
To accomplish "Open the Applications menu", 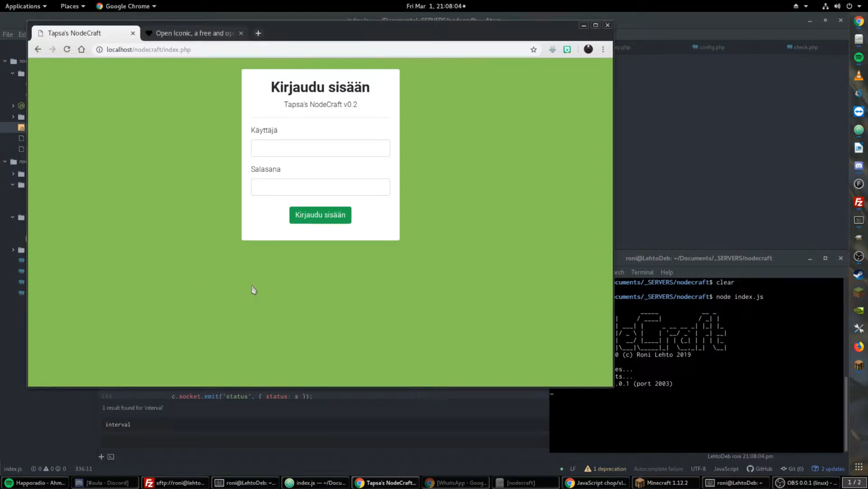I will tap(26, 6).
